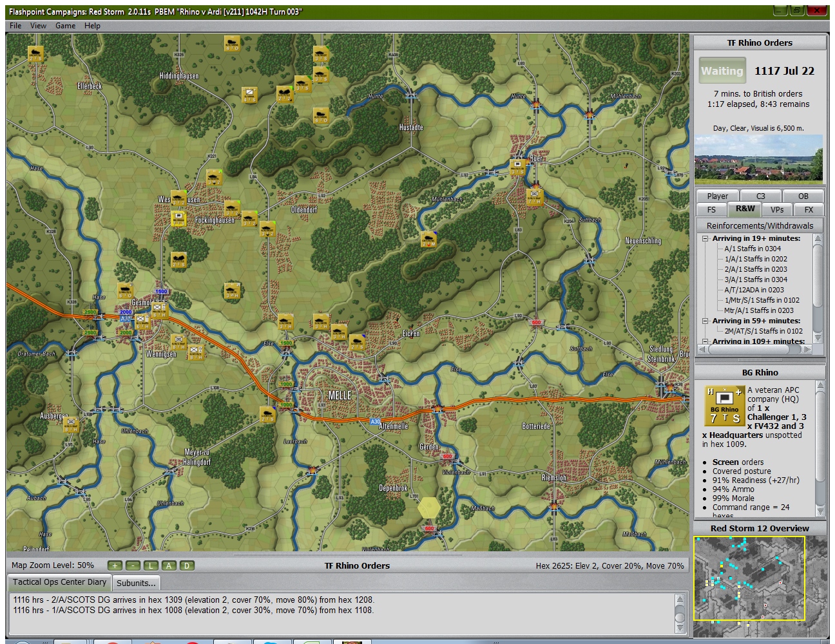Click the L map toolbar button

tap(151, 565)
